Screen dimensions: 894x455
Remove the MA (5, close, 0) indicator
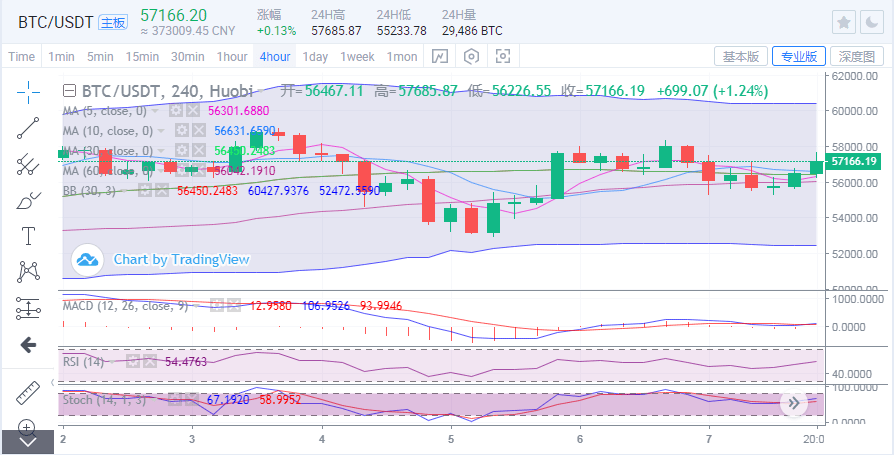point(193,111)
